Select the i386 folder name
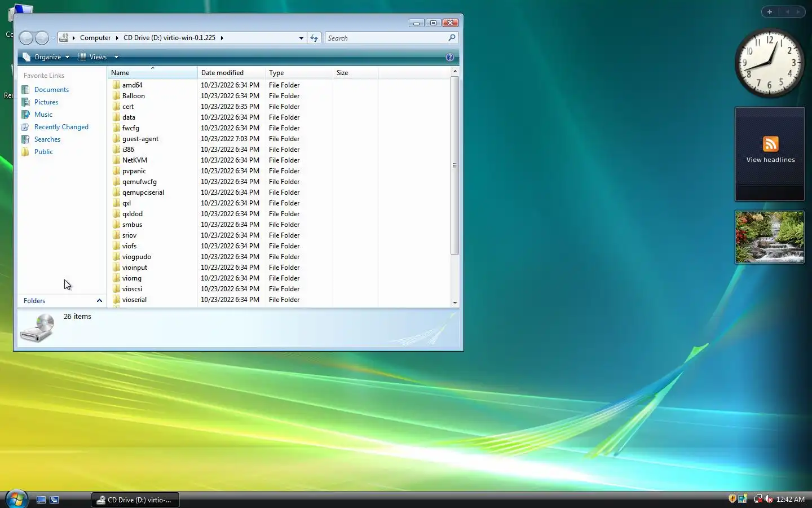The height and width of the screenshot is (508, 812). coord(128,150)
